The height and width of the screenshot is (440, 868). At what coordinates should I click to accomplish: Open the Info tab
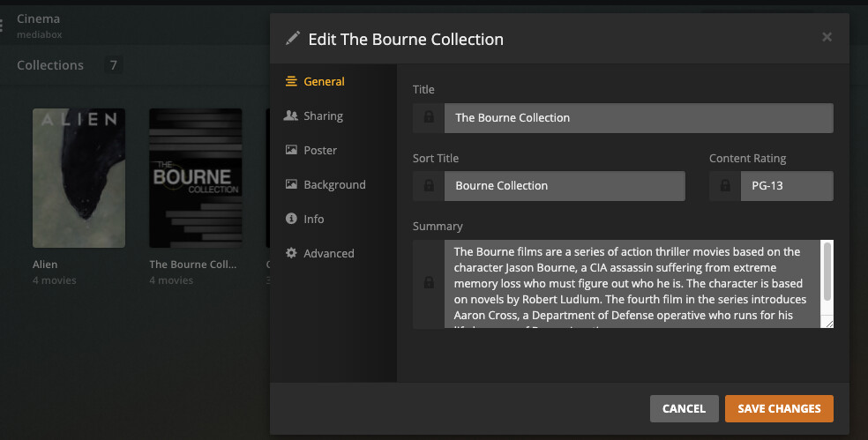pos(304,219)
